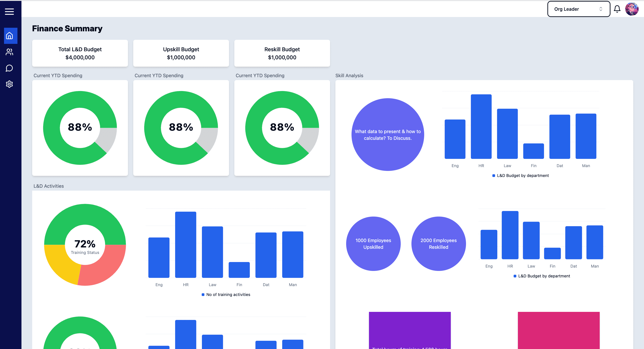Click the pink tile at bottom right
The image size is (644, 349).
(x=559, y=330)
